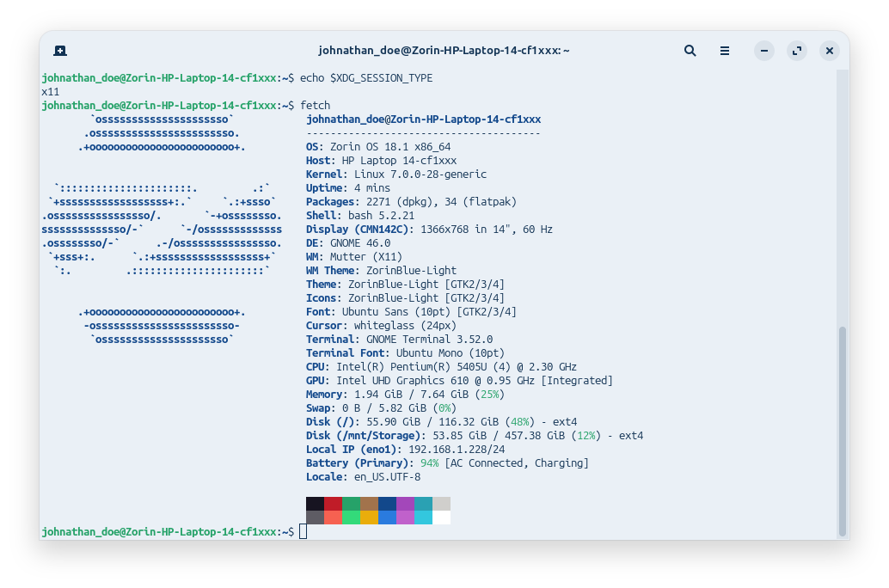Image resolution: width=889 pixels, height=588 pixels.
Task: Click the dark blue color block
Action: pos(388,504)
